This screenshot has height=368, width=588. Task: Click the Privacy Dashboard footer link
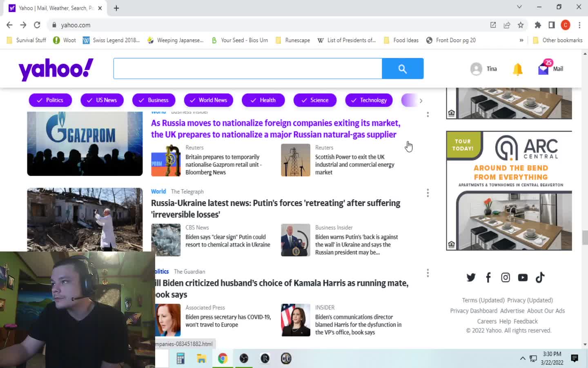coord(474,311)
